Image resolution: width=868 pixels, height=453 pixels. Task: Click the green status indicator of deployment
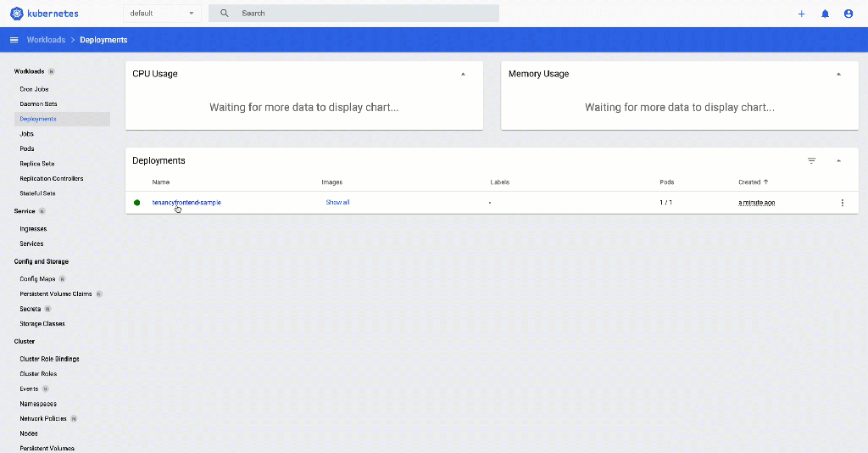pyautogui.click(x=136, y=203)
